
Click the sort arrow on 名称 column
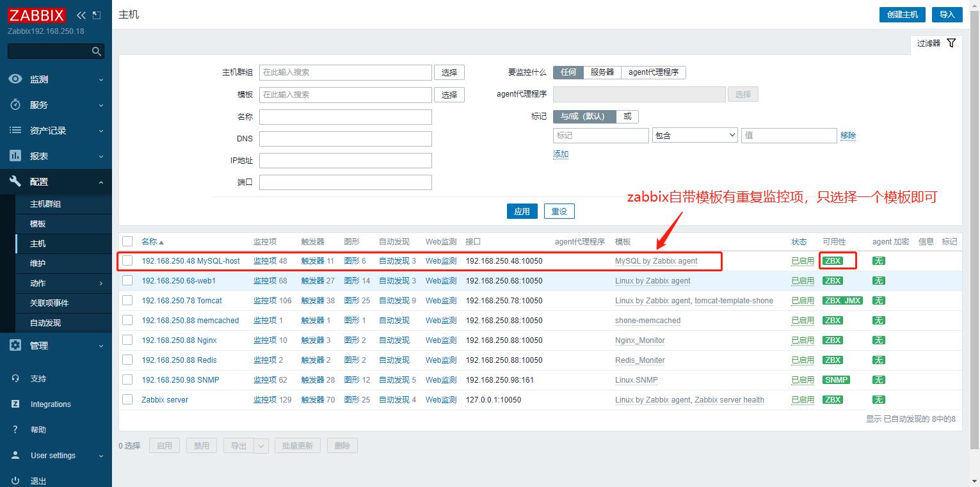pos(161,242)
